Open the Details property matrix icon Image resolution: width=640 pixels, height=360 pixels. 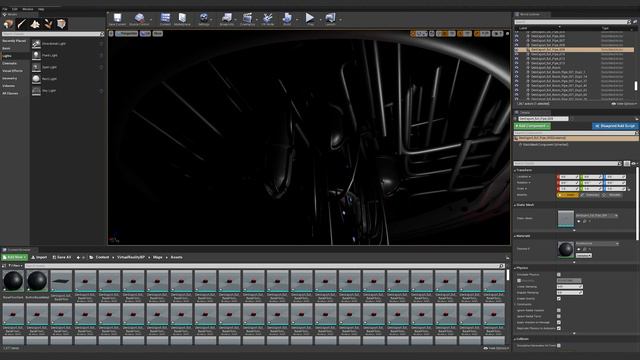(627, 164)
